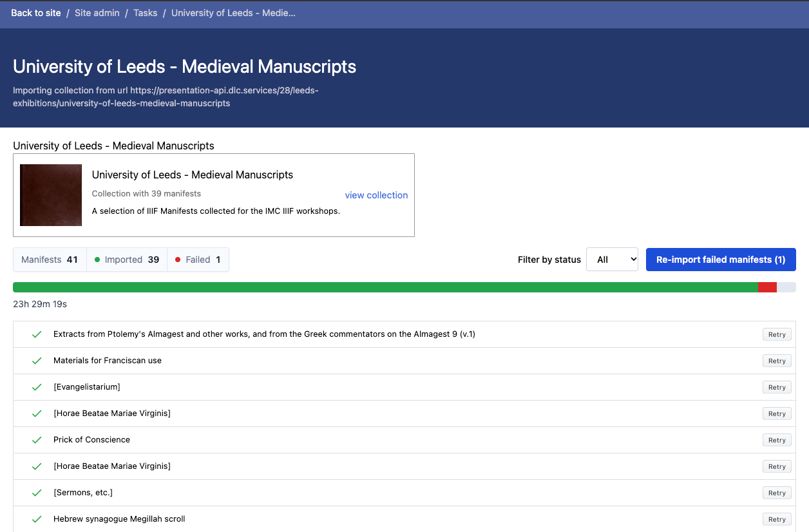Click the large page heading in the banner

(x=185, y=66)
